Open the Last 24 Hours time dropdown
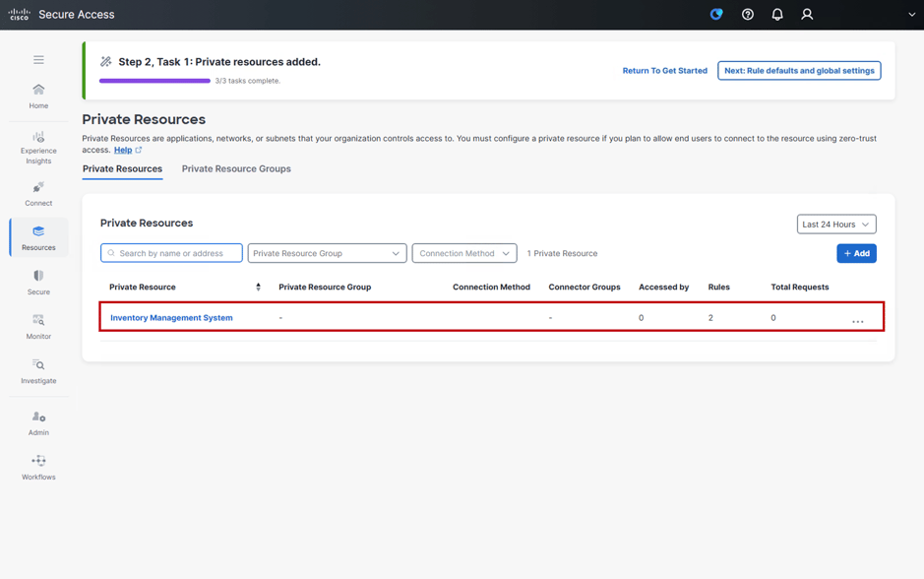Image resolution: width=924 pixels, height=579 pixels. tap(835, 225)
